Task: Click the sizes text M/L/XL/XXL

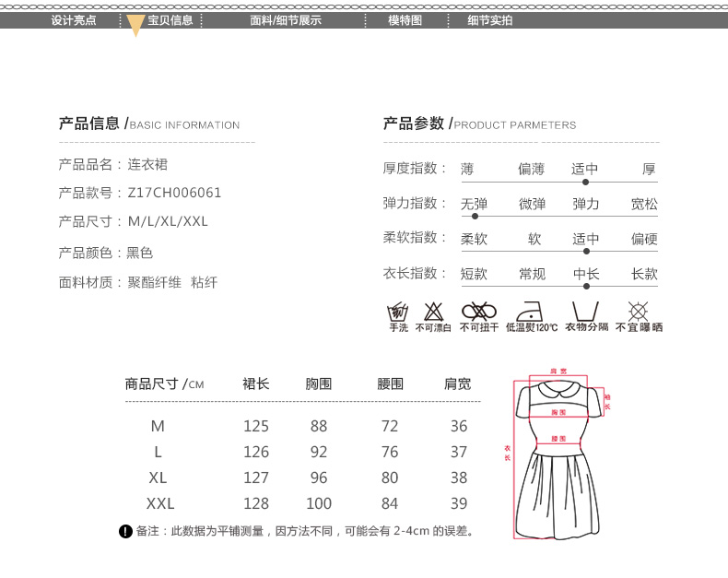Action: click(168, 221)
